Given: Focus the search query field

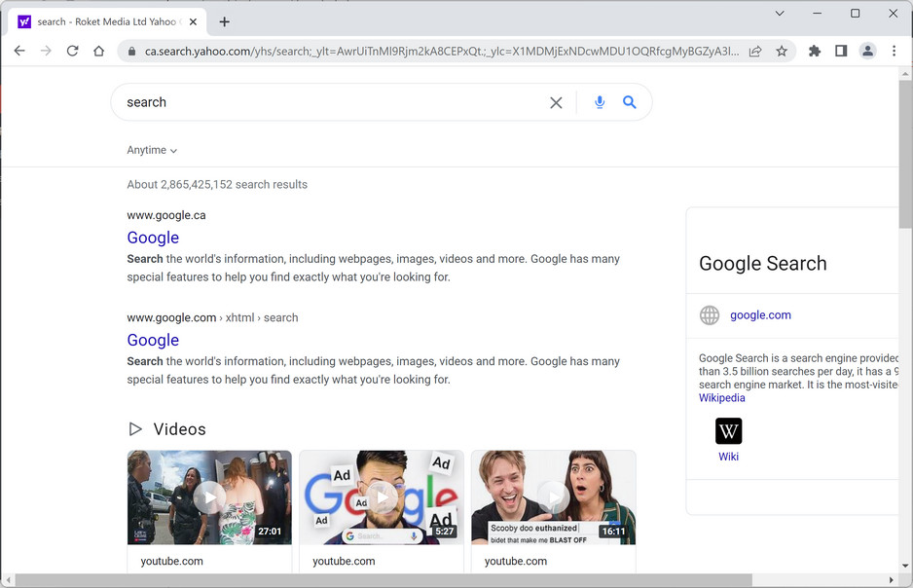Looking at the screenshot, I should 332,102.
